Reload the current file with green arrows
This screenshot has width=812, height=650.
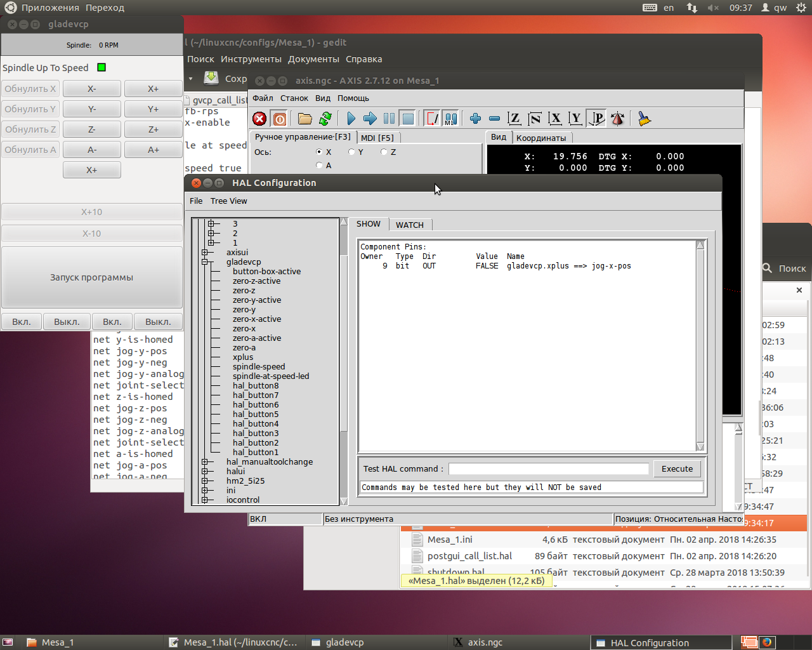(x=325, y=119)
